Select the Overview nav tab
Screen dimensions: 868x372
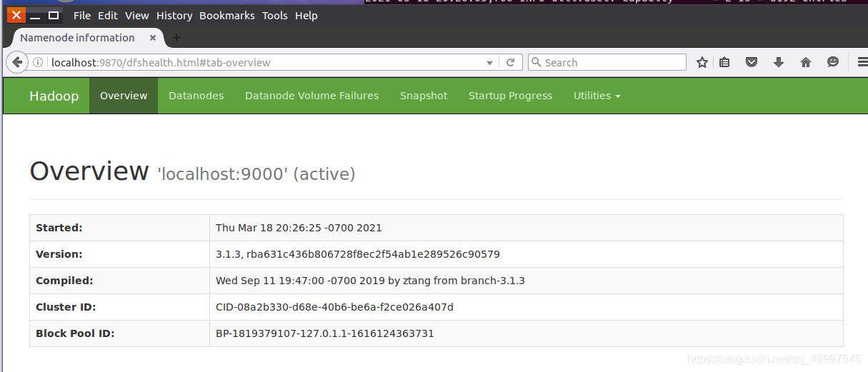tap(124, 96)
